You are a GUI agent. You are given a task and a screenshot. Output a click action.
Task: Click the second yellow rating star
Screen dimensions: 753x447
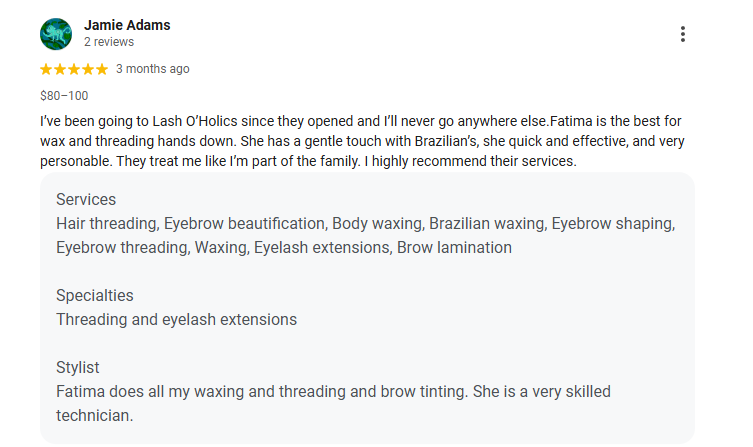60,69
